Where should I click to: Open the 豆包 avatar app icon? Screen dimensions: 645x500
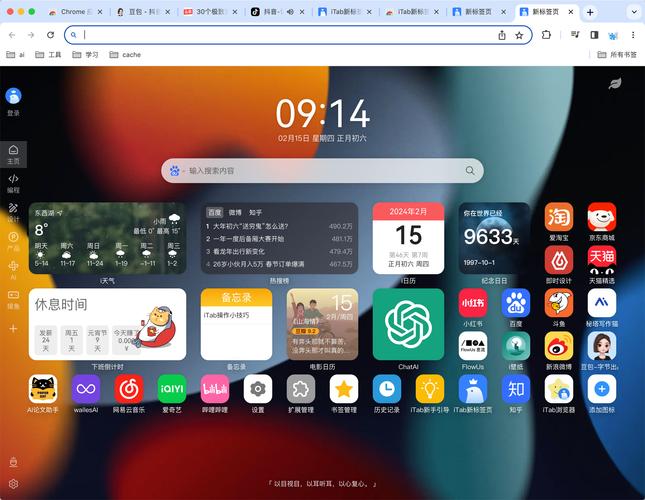pos(602,346)
